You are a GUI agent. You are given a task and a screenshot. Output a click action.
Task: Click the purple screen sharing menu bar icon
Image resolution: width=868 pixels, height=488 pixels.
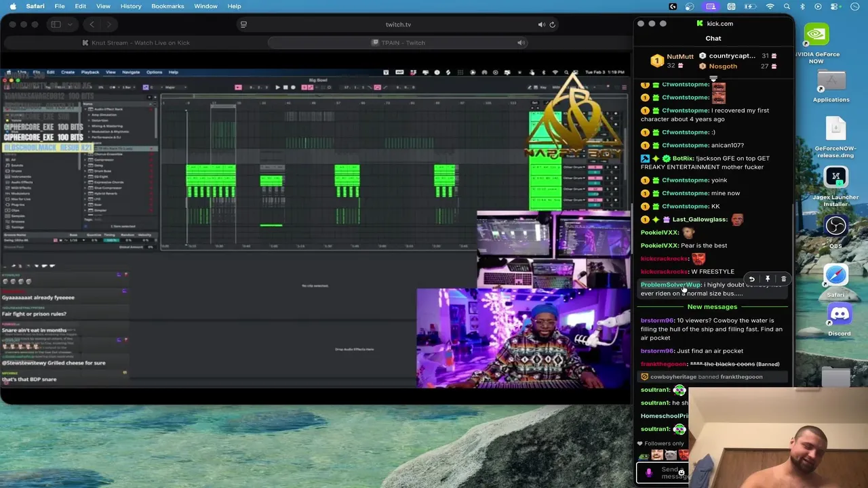711,6
